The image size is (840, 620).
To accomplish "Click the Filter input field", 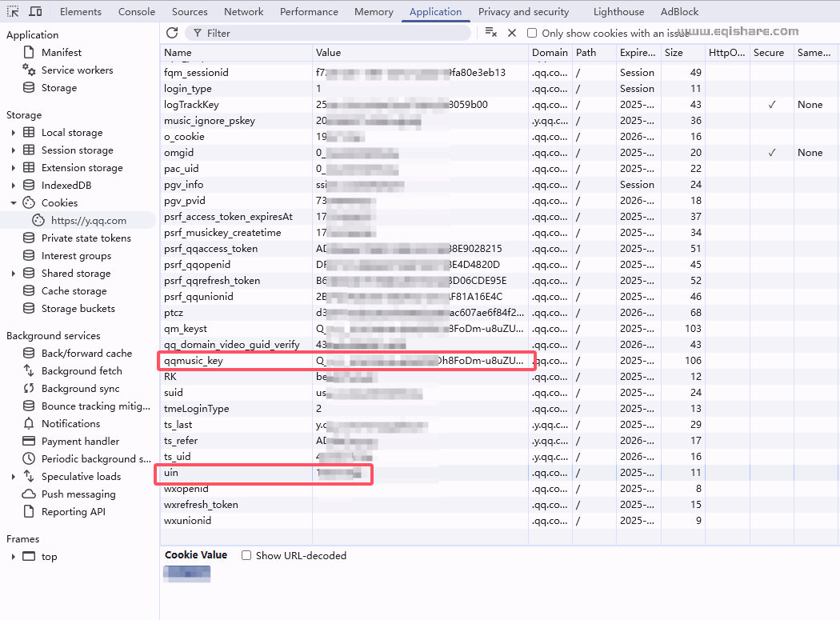I will [x=336, y=34].
